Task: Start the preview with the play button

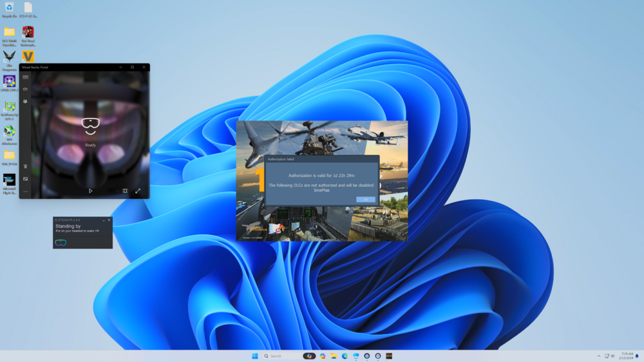Action: coord(90,191)
